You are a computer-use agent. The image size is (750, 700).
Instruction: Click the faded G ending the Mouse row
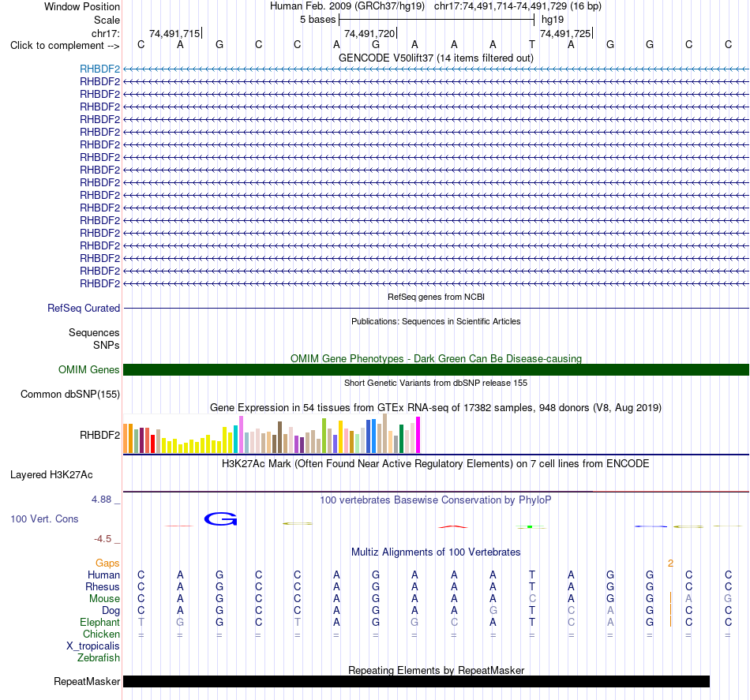tap(728, 599)
